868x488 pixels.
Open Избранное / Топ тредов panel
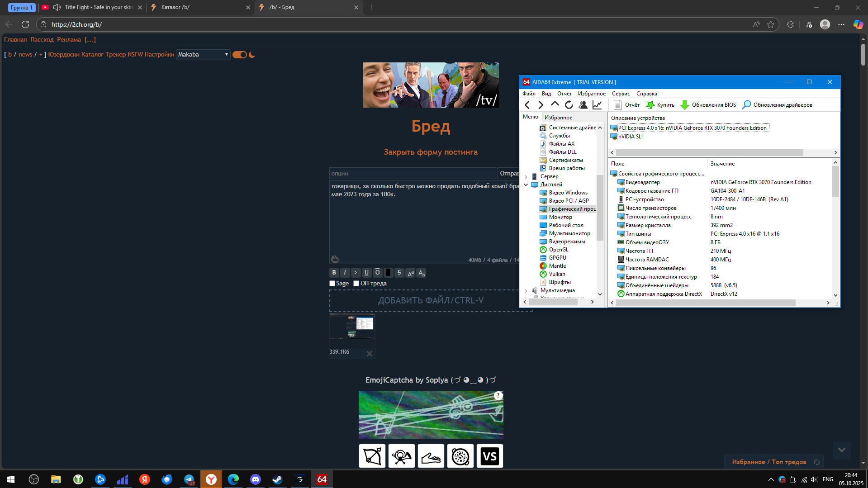[769, 462]
